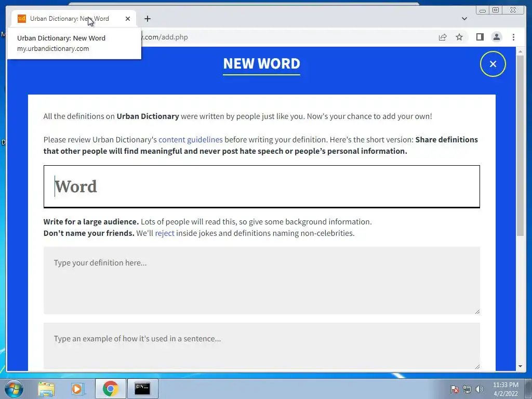Close the New Word form with the round X button
The image size is (532, 399).
(493, 64)
